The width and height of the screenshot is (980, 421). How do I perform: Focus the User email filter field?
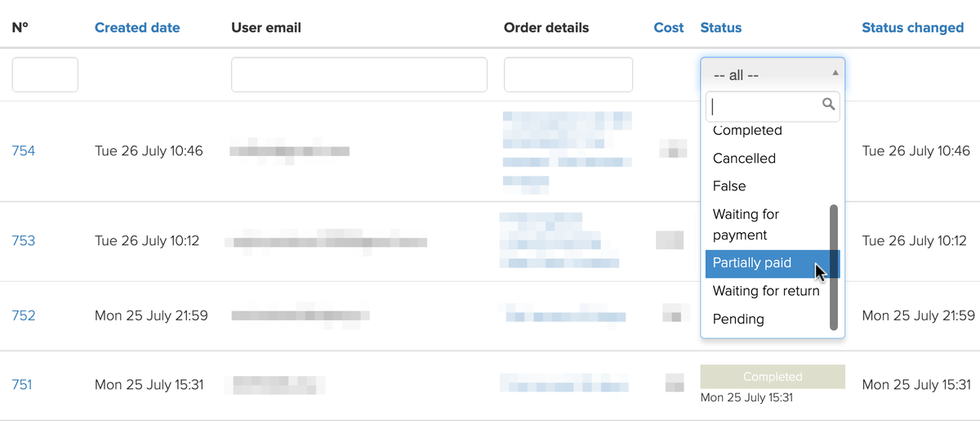tap(359, 74)
